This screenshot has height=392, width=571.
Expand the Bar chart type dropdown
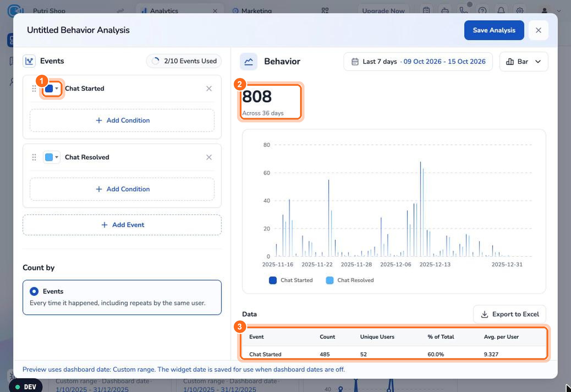[x=524, y=62]
